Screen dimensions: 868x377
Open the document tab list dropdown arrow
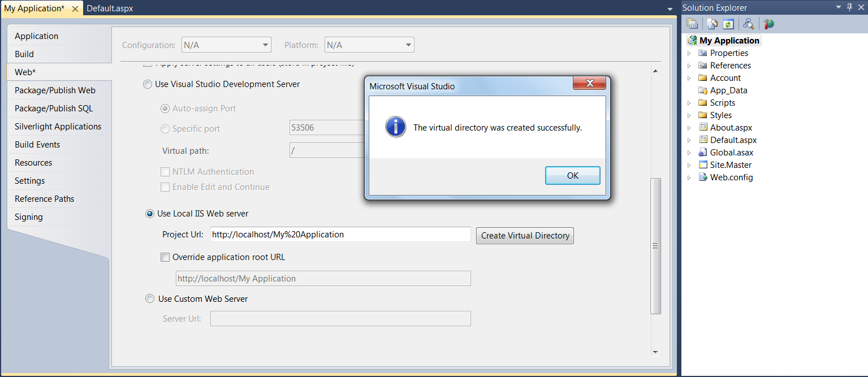pyautogui.click(x=670, y=9)
